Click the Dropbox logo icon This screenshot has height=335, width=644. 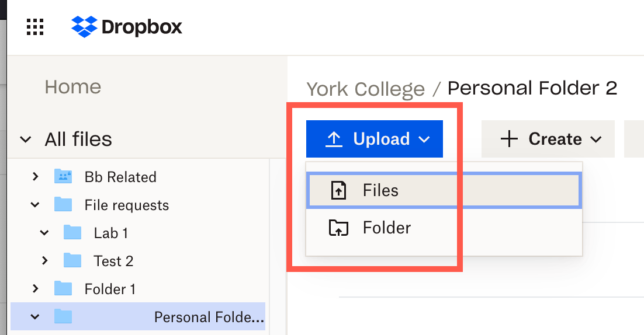click(x=84, y=27)
